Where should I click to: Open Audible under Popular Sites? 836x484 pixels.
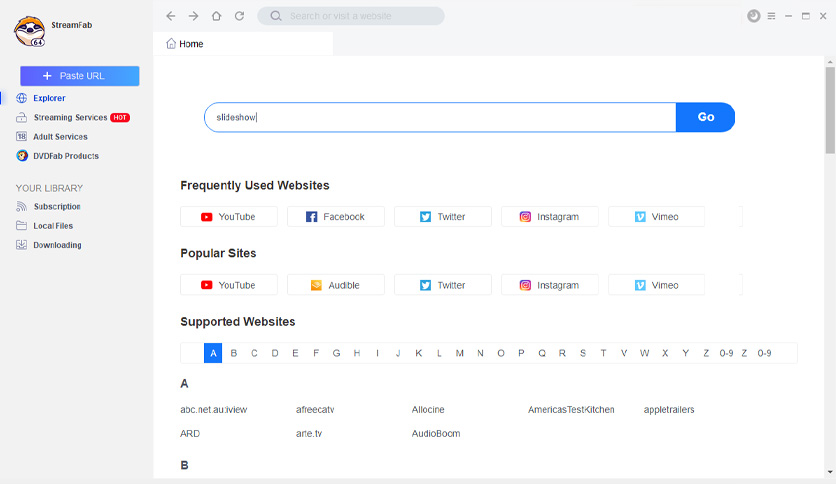[x=336, y=285]
